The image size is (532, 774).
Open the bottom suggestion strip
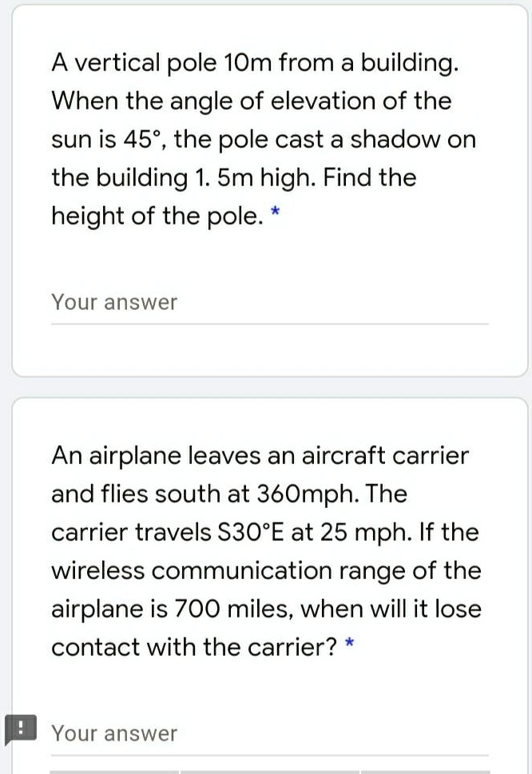tap(266, 768)
